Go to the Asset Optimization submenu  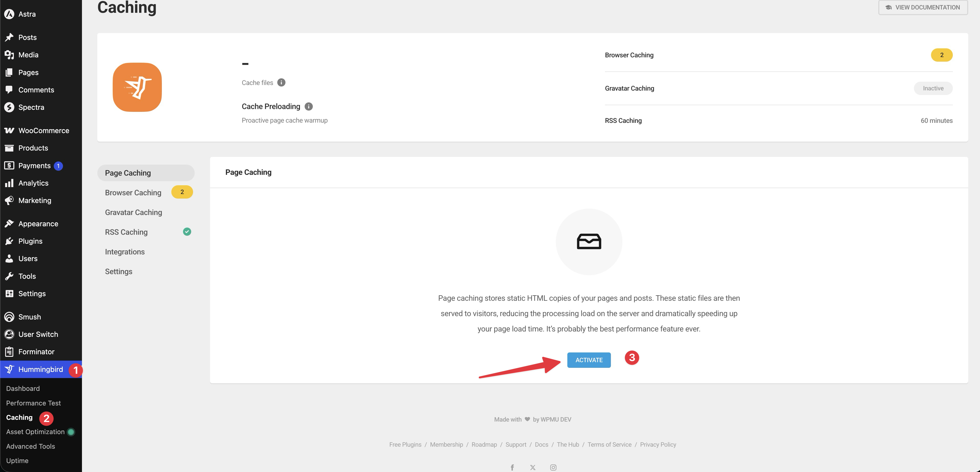pyautogui.click(x=35, y=432)
